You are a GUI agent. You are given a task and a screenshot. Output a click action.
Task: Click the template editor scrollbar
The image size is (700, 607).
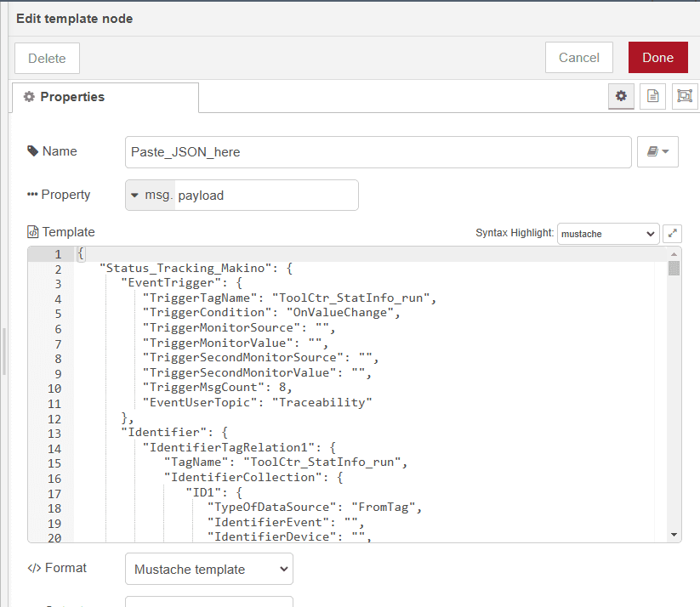tap(674, 272)
